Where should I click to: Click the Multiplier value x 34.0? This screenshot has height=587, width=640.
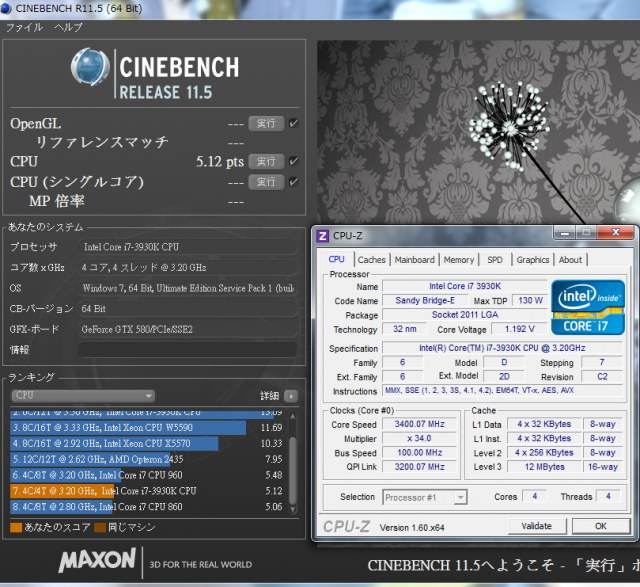(420, 438)
